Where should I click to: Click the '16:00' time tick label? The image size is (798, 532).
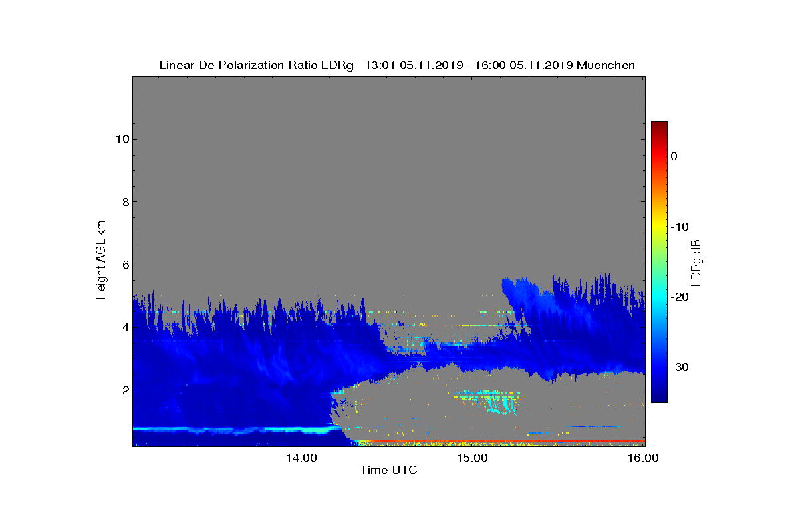pyautogui.click(x=644, y=458)
